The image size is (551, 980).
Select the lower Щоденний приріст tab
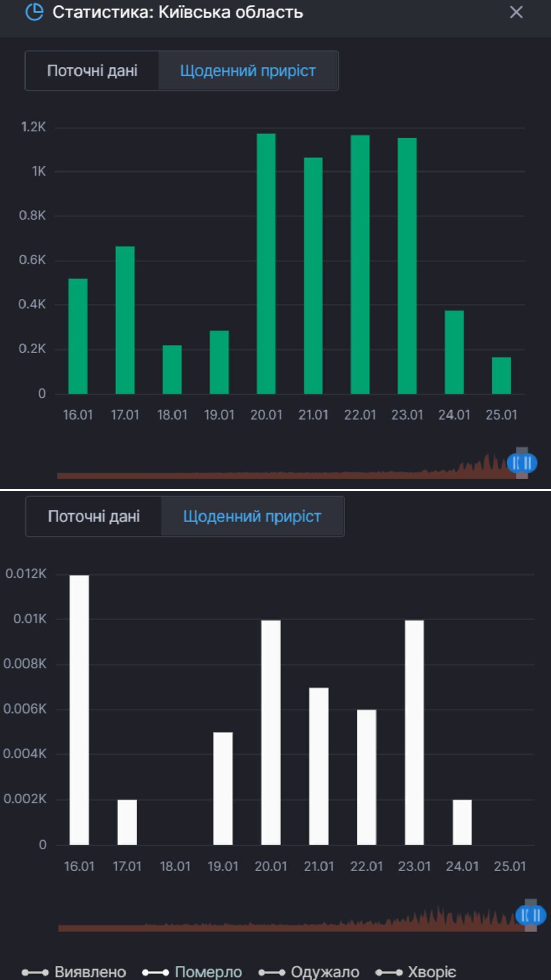[x=252, y=516]
